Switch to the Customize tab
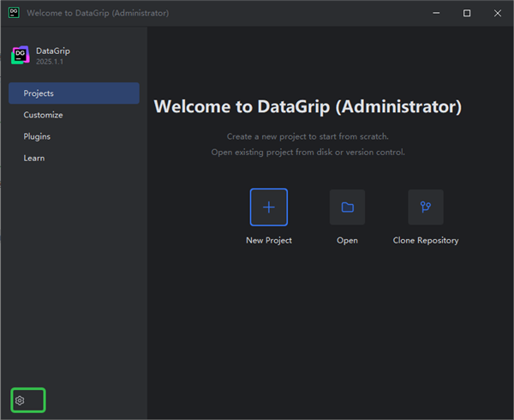 click(43, 115)
